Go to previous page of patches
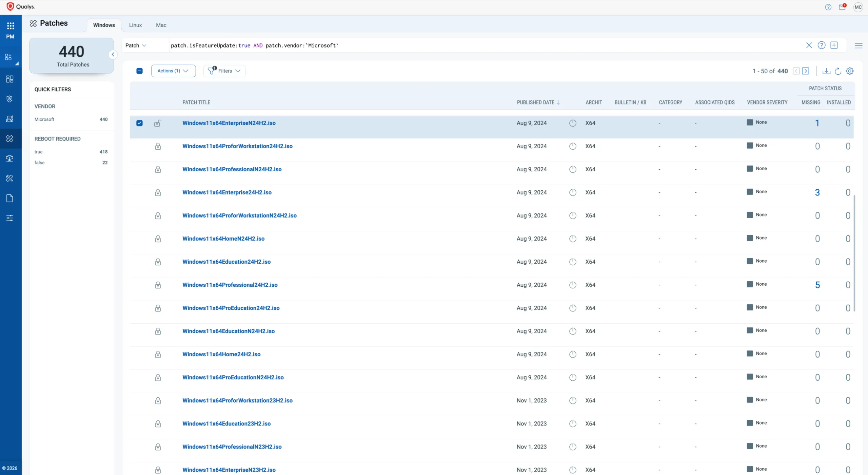This screenshot has height=475, width=868. tap(796, 71)
